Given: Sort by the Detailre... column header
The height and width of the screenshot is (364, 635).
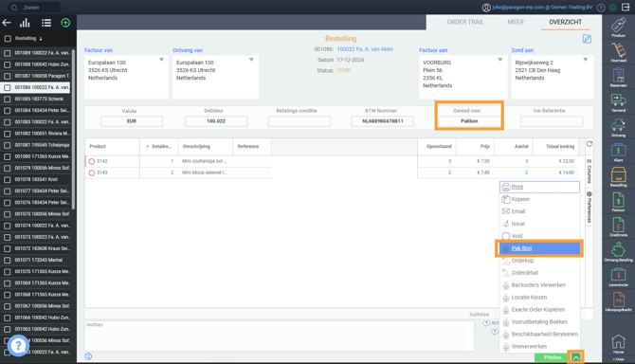Looking at the screenshot, I should (x=159, y=147).
